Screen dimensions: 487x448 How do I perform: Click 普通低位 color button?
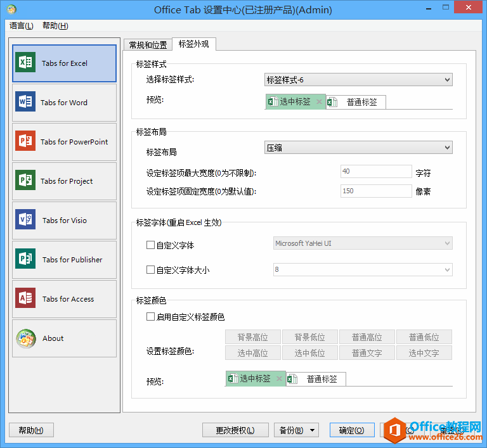424,337
